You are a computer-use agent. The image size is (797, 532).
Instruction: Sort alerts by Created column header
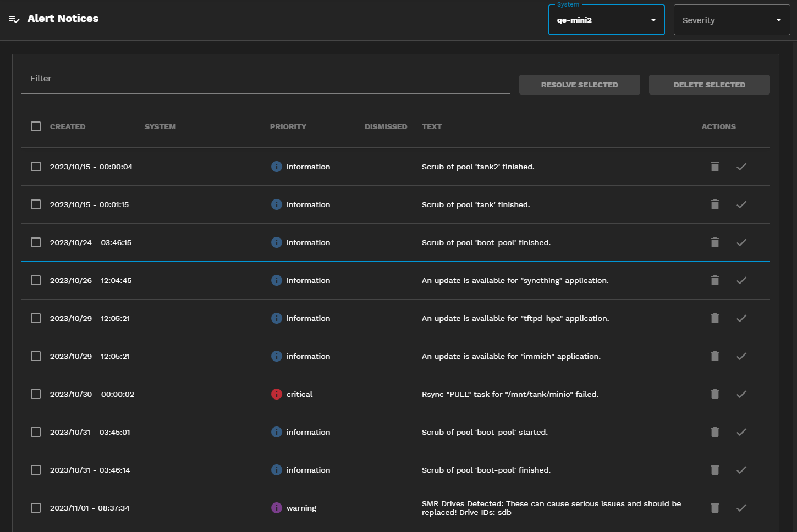point(68,126)
